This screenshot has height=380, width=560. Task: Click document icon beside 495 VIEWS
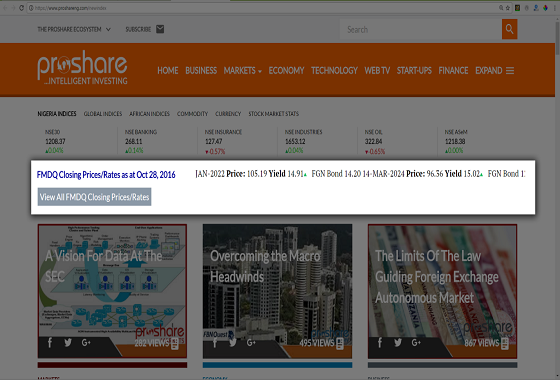340,344
